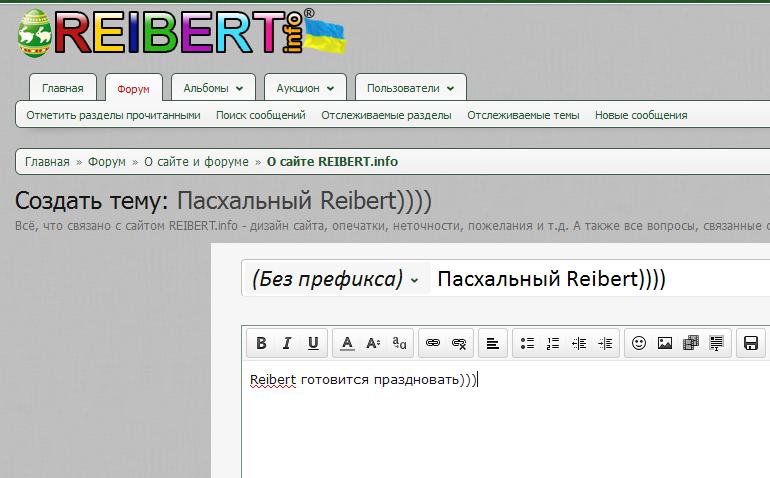
Task: Save the draft with floppy icon
Action: coord(751,343)
